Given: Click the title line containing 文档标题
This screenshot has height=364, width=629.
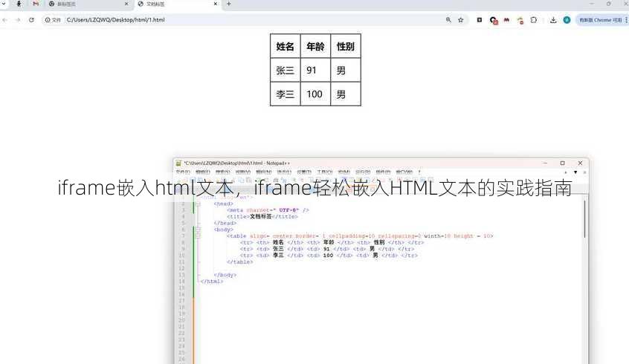Looking at the screenshot, I should [262, 216].
